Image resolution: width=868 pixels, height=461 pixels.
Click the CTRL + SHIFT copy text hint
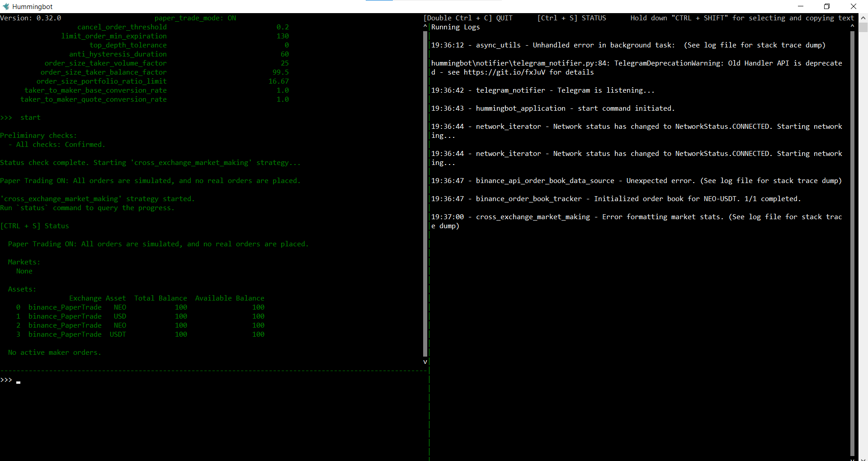coord(742,18)
